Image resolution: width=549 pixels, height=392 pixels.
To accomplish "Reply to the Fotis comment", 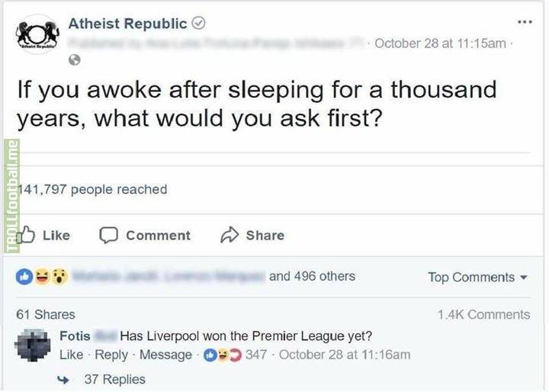I will coord(111,355).
